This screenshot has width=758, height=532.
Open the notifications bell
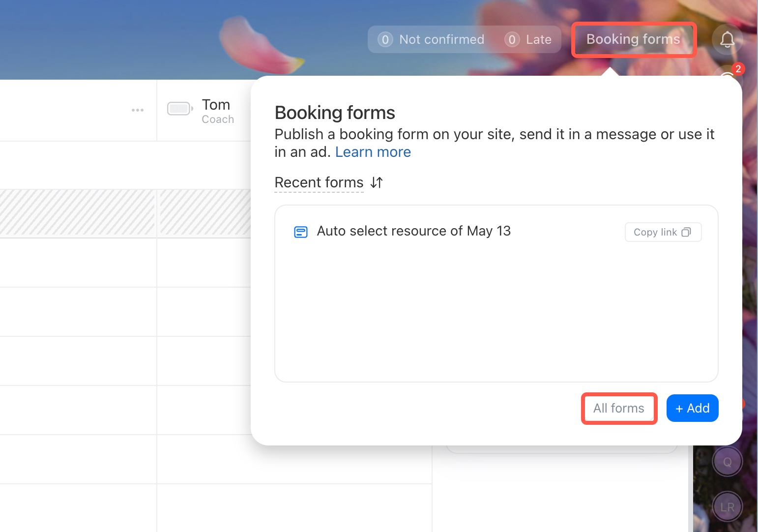pos(727,39)
